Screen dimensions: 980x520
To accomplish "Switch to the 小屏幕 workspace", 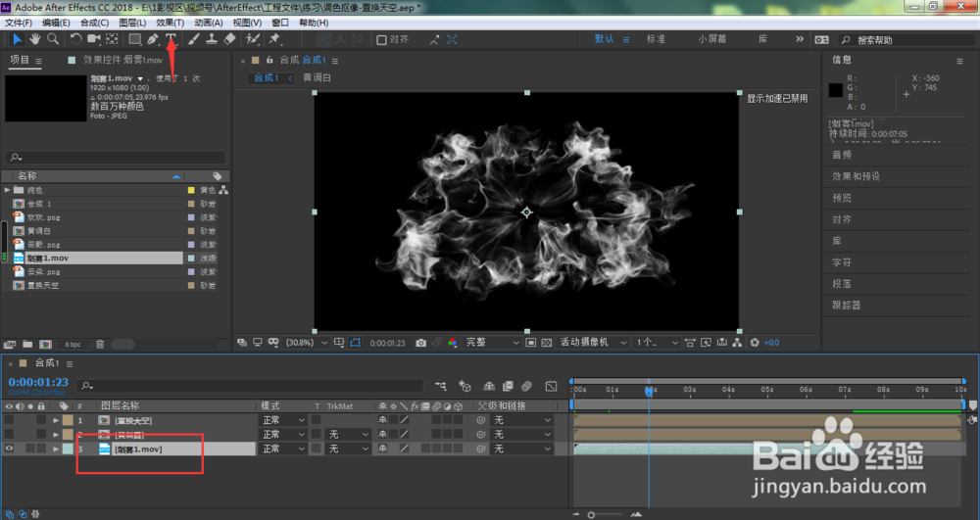I will tap(711, 39).
